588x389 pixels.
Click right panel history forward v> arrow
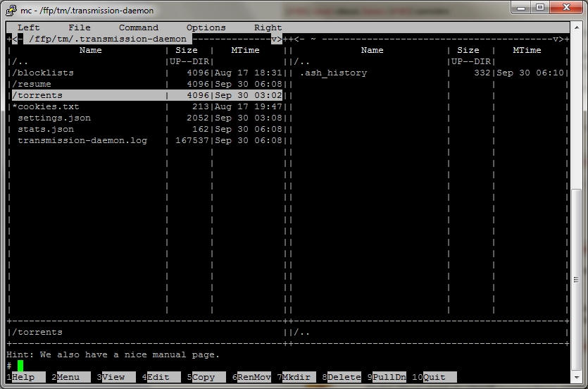558,39
